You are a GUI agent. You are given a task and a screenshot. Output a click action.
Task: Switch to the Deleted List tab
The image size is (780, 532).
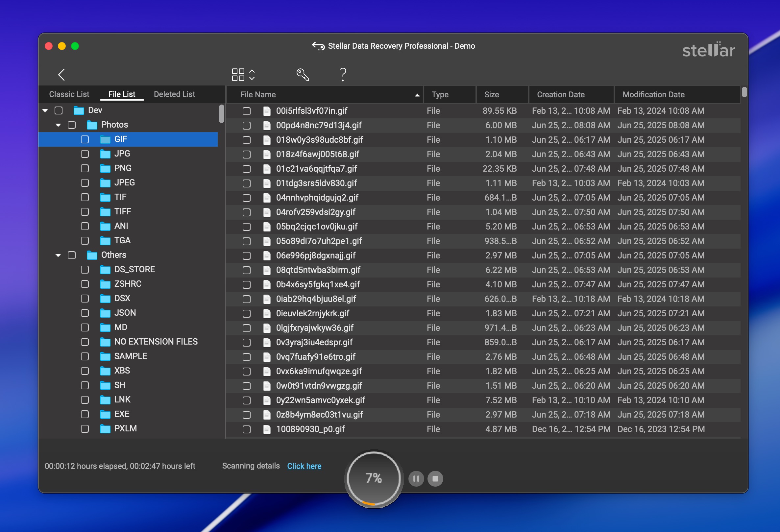click(x=174, y=94)
